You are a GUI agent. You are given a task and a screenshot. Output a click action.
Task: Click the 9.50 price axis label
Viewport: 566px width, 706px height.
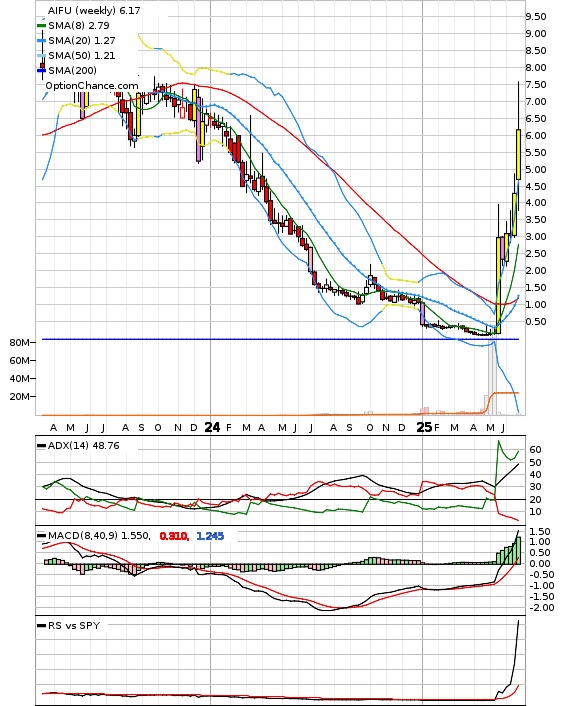pos(536,17)
